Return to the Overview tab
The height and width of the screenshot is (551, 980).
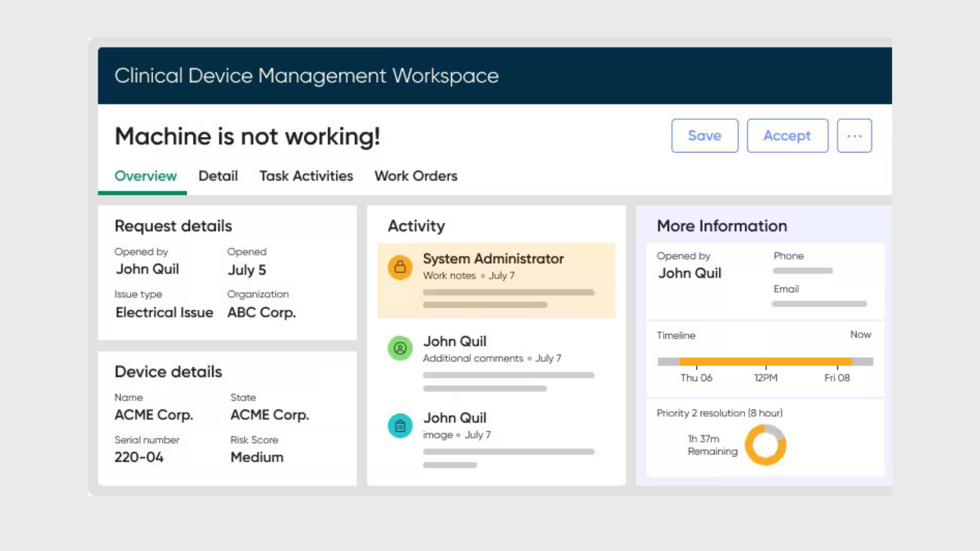[145, 176]
